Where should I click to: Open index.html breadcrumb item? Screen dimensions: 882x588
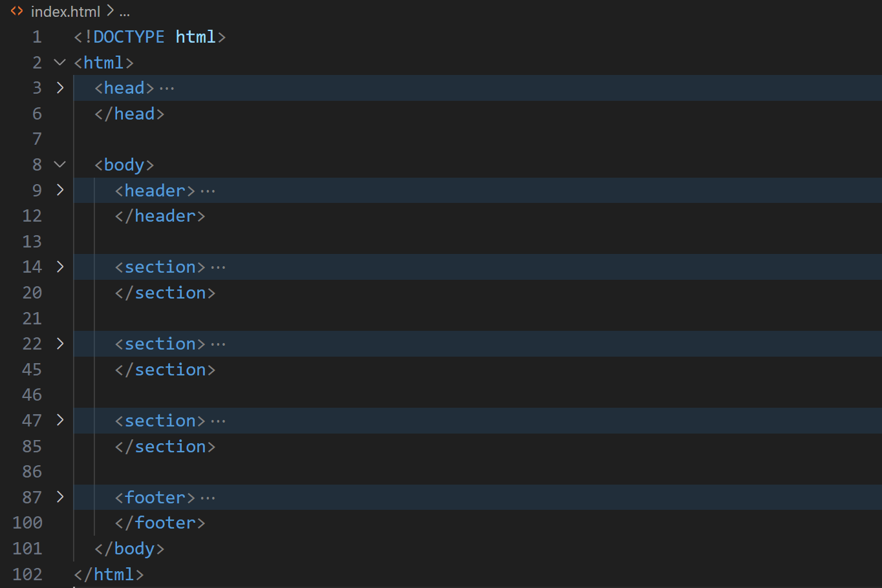pyautogui.click(x=65, y=12)
